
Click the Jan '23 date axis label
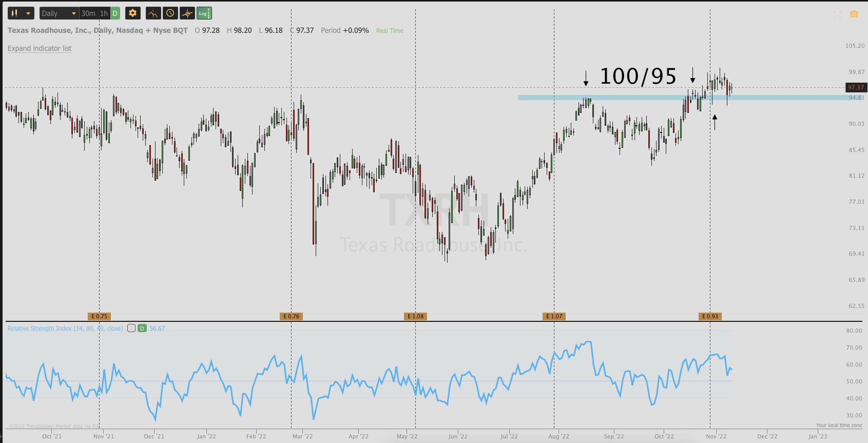click(x=818, y=436)
